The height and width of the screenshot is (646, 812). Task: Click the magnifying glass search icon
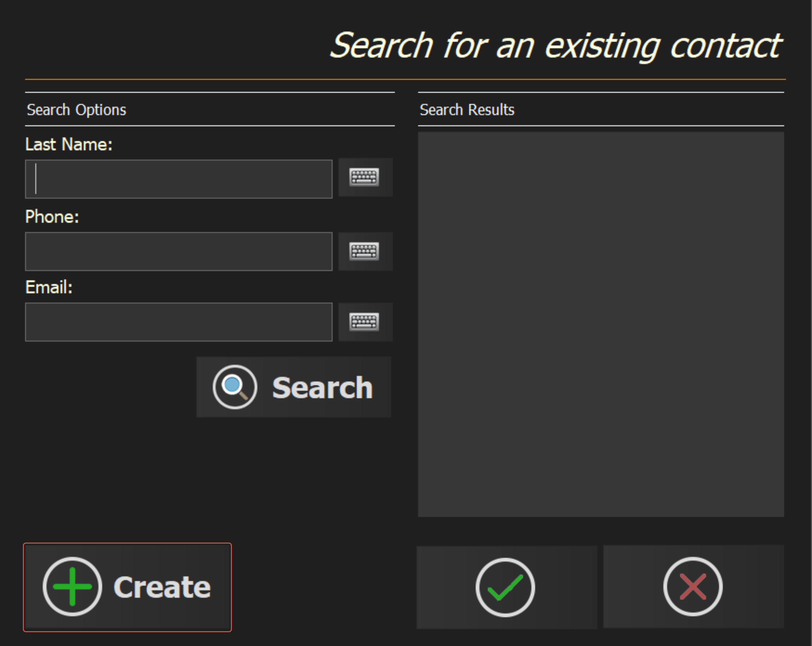235,387
